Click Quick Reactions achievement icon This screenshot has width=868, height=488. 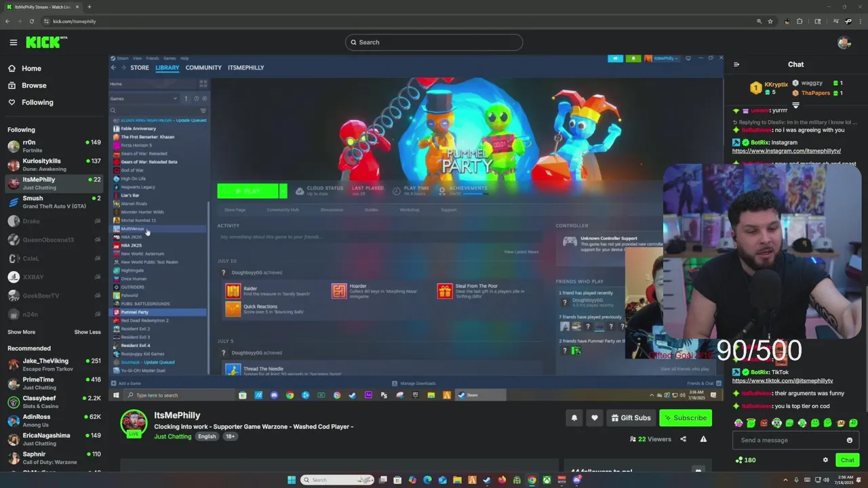click(x=233, y=309)
